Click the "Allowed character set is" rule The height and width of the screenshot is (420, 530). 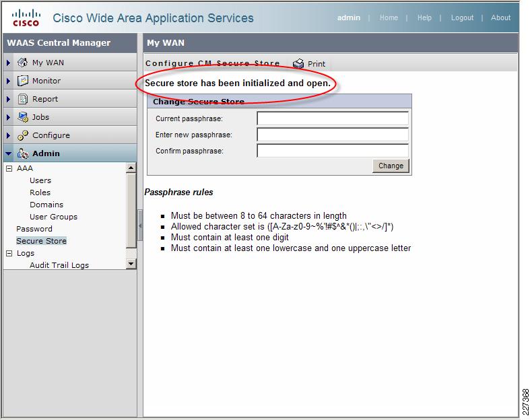point(282,226)
